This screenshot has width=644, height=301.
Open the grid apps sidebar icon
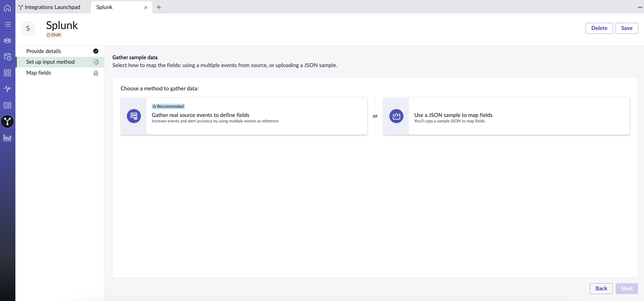pyautogui.click(x=8, y=73)
